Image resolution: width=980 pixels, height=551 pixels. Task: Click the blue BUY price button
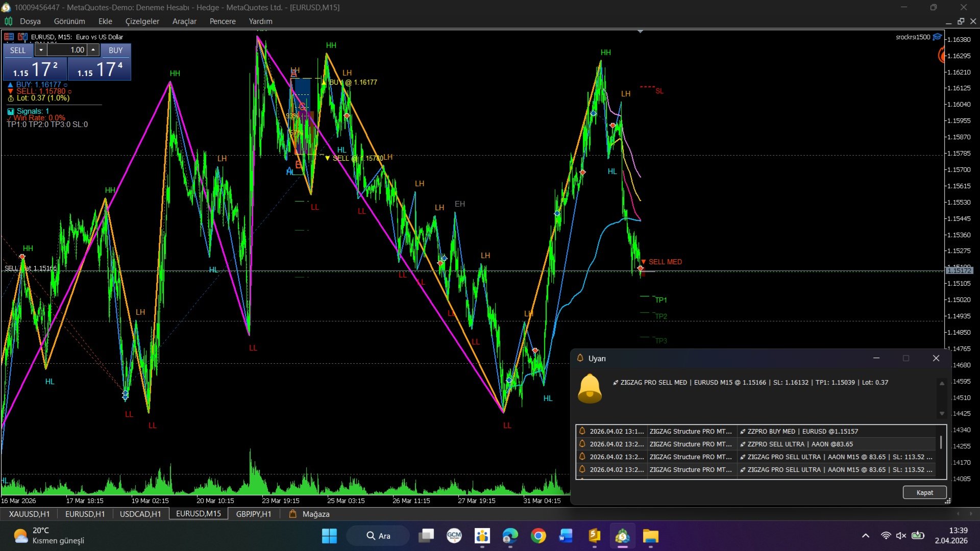coord(100,69)
